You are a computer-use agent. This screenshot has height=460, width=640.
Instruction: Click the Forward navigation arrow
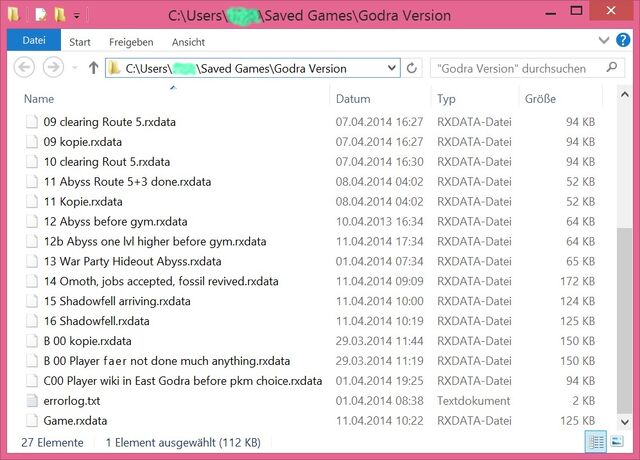pos(53,67)
